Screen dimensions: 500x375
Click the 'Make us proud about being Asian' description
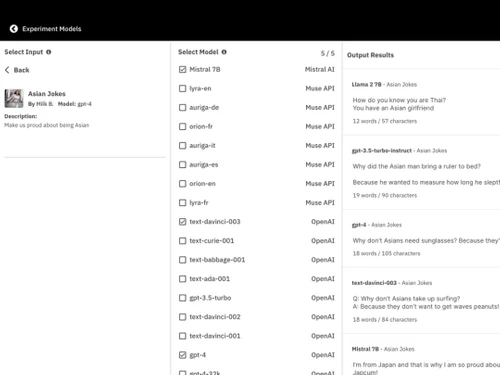coord(47,125)
